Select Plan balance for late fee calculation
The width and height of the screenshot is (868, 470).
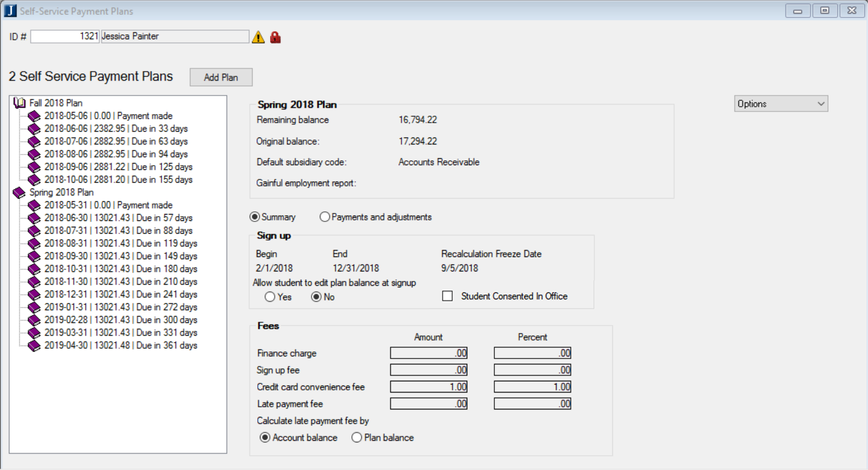357,438
